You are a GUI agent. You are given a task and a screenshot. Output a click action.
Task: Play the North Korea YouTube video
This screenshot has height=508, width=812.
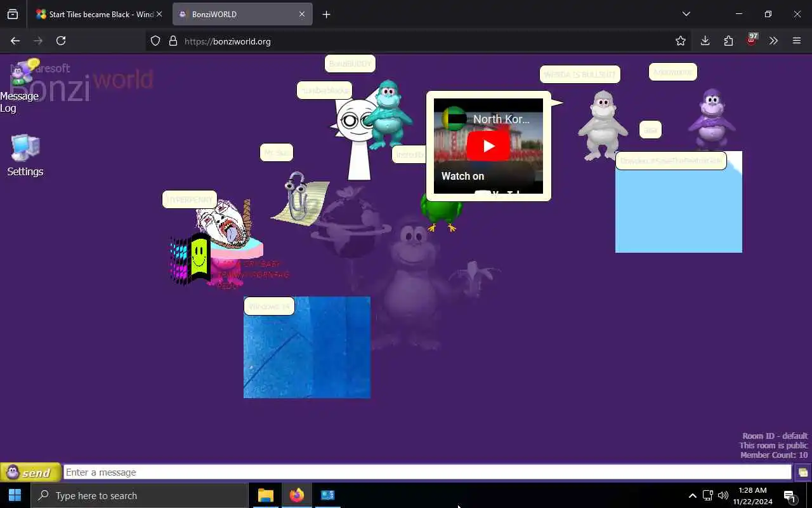pos(488,146)
